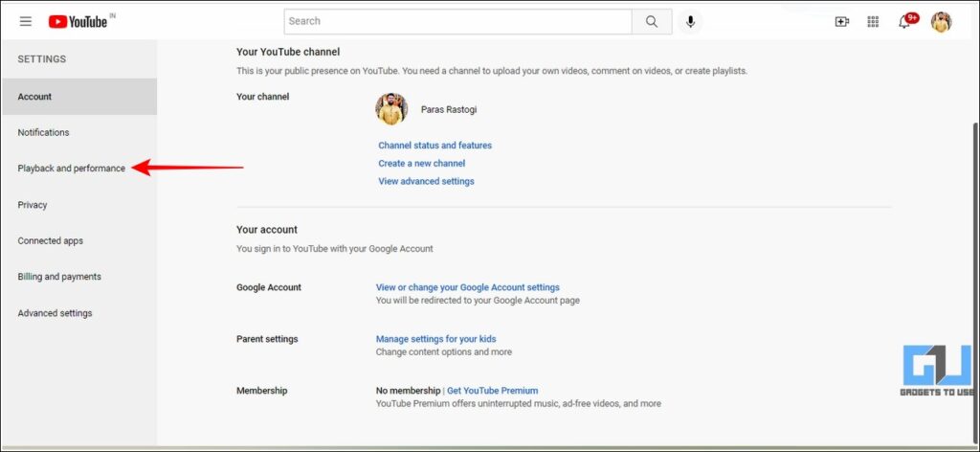Open the YouTube apps grid
980x452 pixels.
(873, 22)
